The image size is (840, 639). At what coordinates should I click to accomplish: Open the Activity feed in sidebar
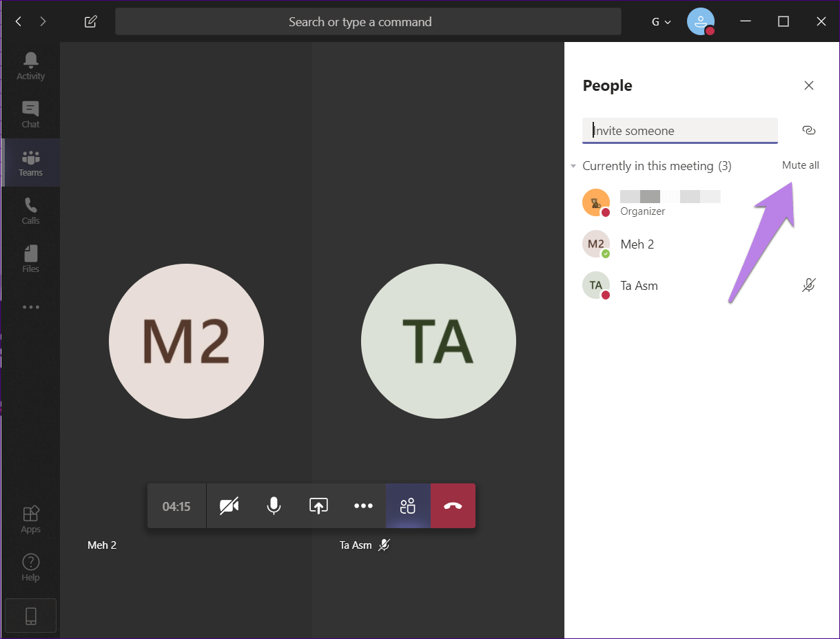coord(30,66)
